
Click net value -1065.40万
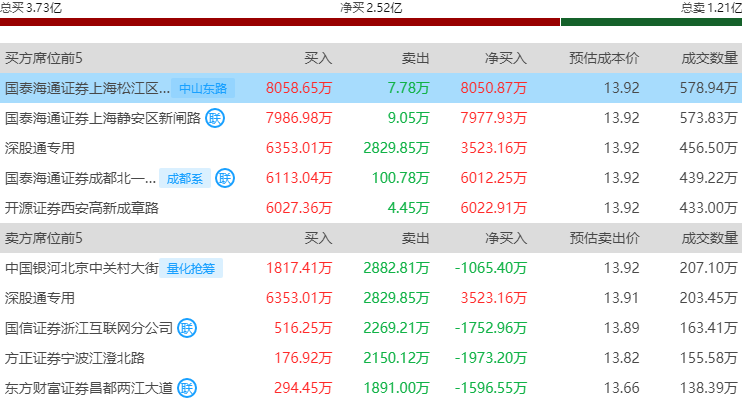tap(491, 268)
